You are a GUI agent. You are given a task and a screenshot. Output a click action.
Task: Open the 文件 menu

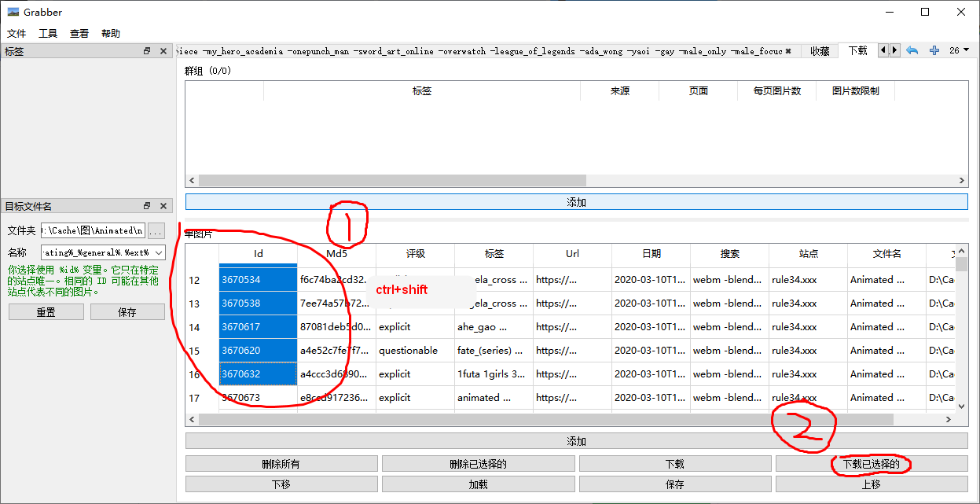coord(17,33)
